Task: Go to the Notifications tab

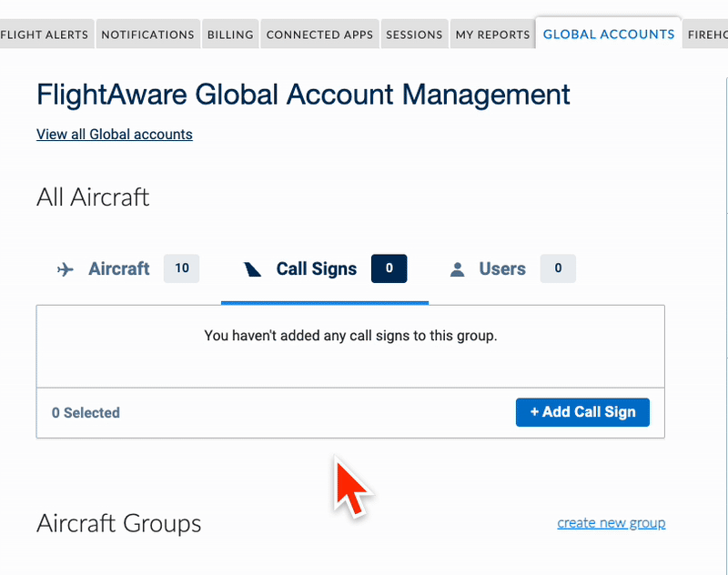Action: click(148, 35)
